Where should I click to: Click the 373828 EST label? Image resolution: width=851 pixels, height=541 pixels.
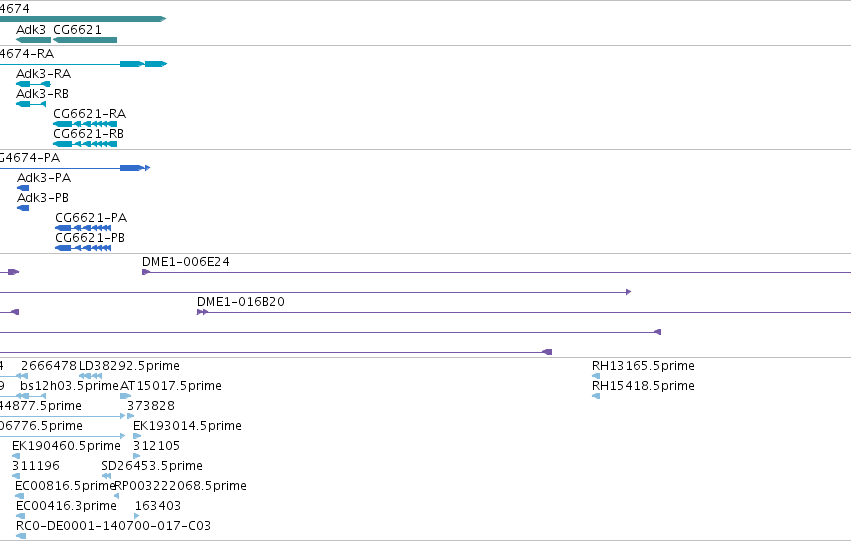151,406
